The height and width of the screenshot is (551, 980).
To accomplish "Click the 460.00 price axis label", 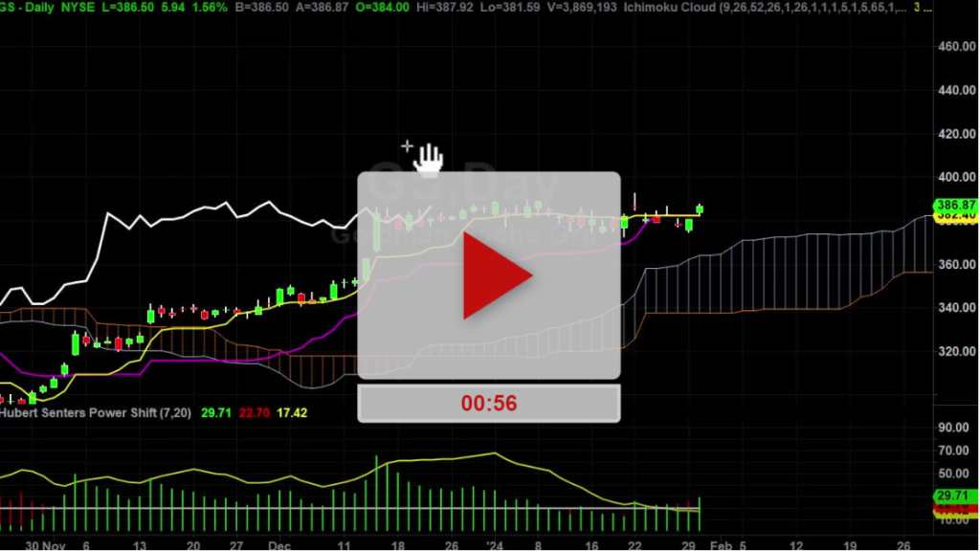I will click(957, 46).
